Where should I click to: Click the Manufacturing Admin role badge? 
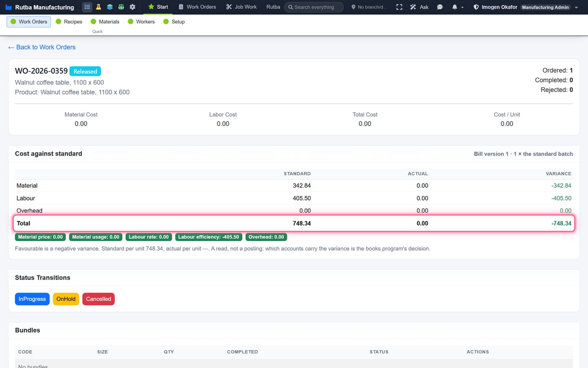coord(545,7)
